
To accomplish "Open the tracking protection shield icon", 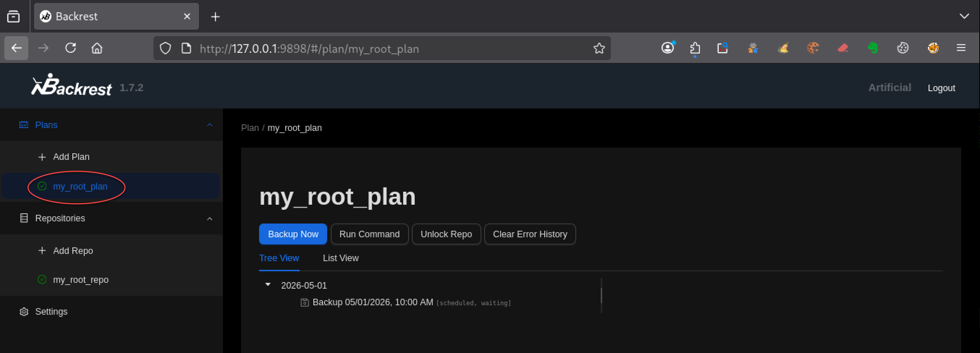I will tap(165, 48).
